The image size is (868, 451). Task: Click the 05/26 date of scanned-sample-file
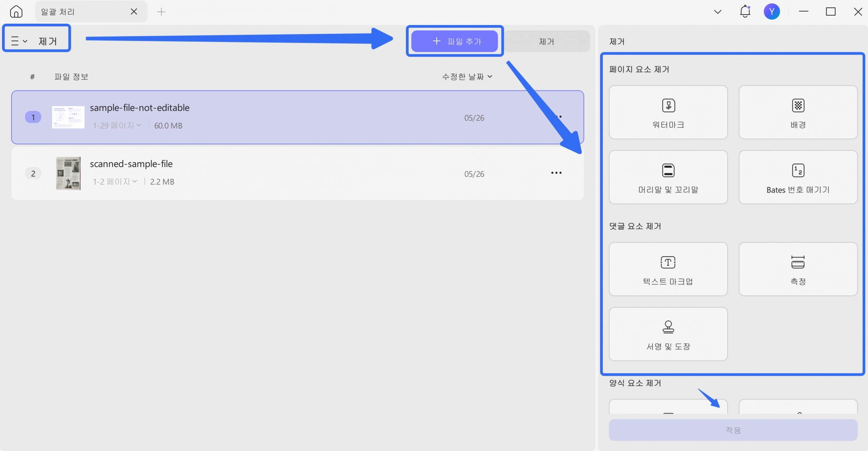pos(474,174)
